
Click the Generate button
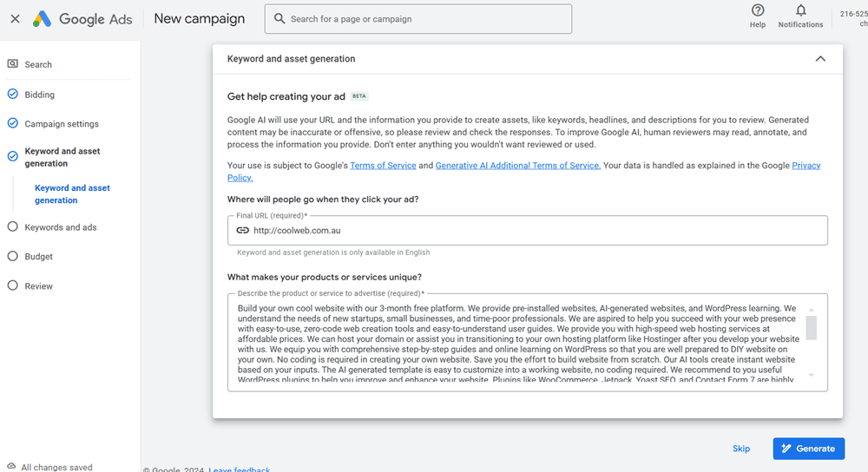coord(808,449)
